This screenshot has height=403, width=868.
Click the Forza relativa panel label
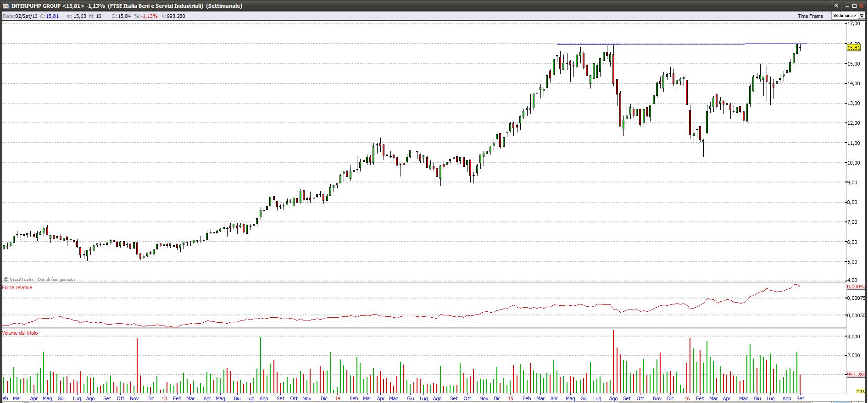17,287
